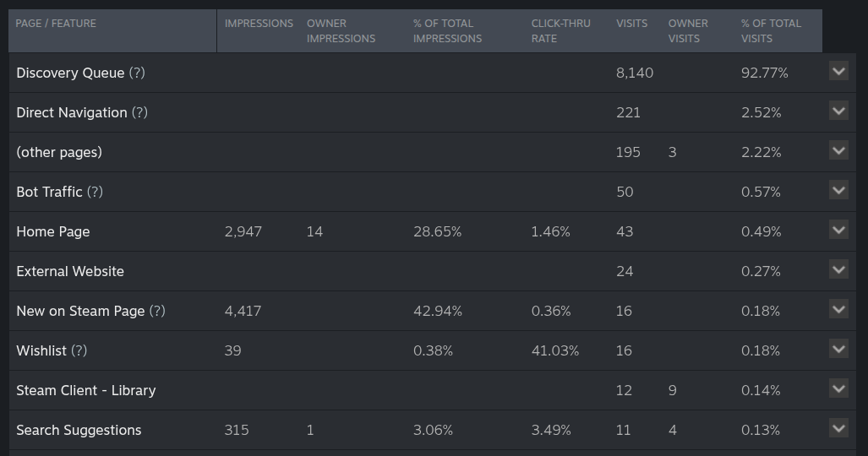Screen dimensions: 868x456
Task: Expand the Home Page traffic breakdown
Action: pos(838,230)
